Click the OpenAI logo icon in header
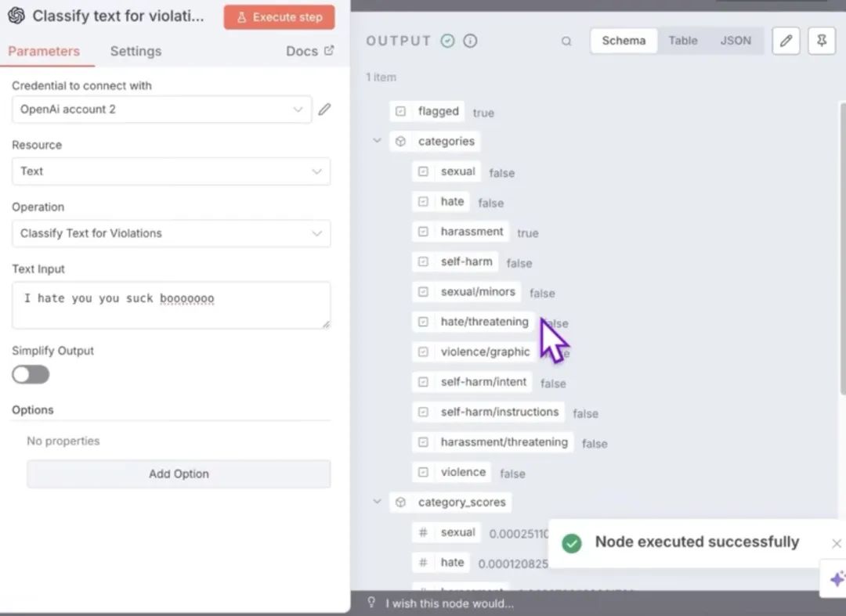This screenshot has width=846, height=616. pos(16,16)
